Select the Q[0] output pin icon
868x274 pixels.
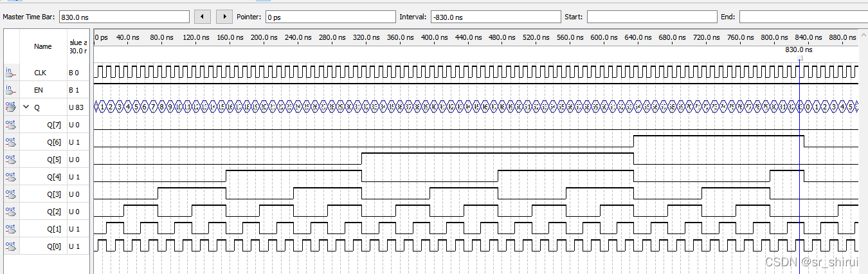pyautogui.click(x=10, y=246)
